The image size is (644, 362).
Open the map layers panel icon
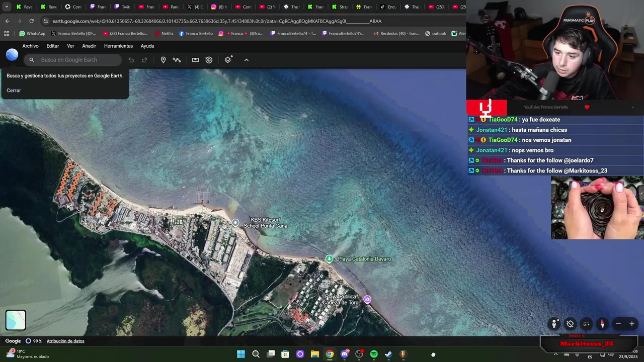tap(228, 59)
